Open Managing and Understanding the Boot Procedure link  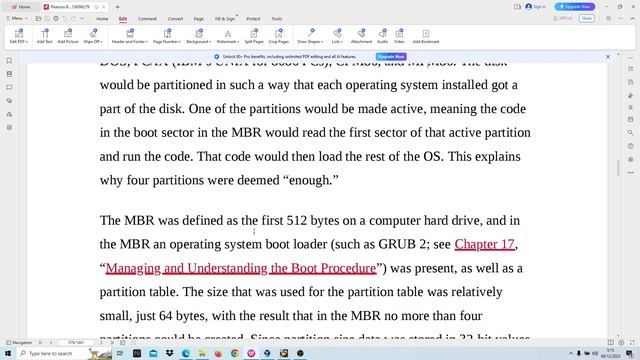click(x=241, y=268)
